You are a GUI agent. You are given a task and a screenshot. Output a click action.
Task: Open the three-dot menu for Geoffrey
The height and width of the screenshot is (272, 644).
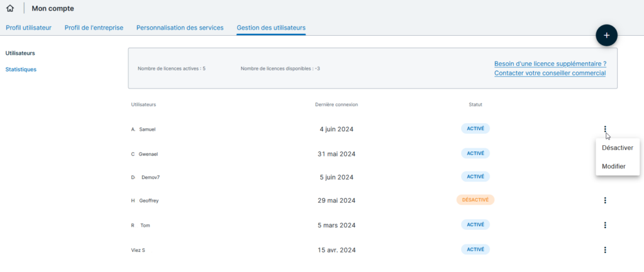605,200
